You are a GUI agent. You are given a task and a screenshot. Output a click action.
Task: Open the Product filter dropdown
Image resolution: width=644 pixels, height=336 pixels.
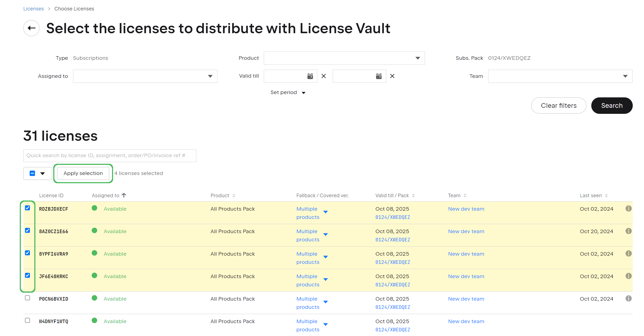(418, 58)
